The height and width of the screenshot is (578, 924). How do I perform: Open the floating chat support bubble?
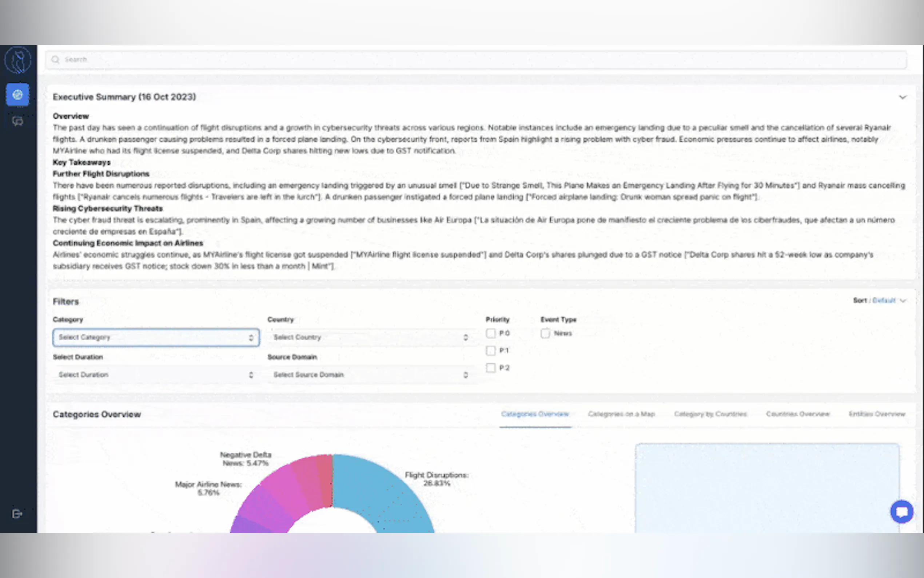[901, 511]
